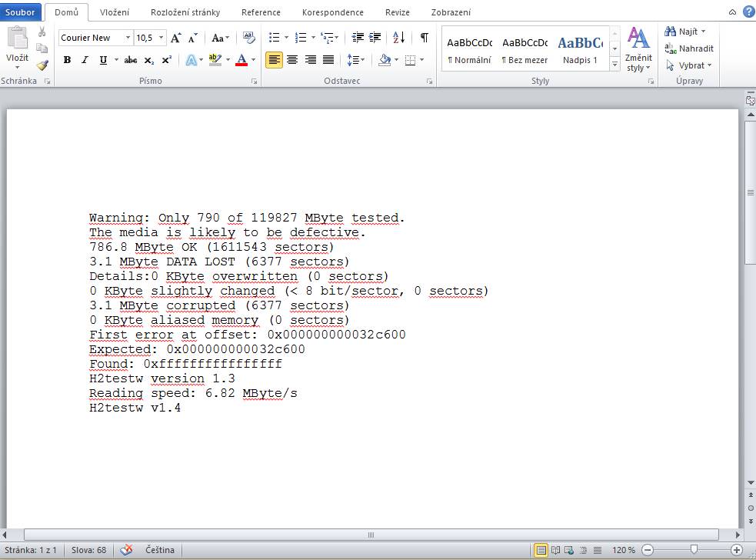Sort text with the A-Z icon
The width and height of the screenshot is (756, 560).
click(398, 38)
